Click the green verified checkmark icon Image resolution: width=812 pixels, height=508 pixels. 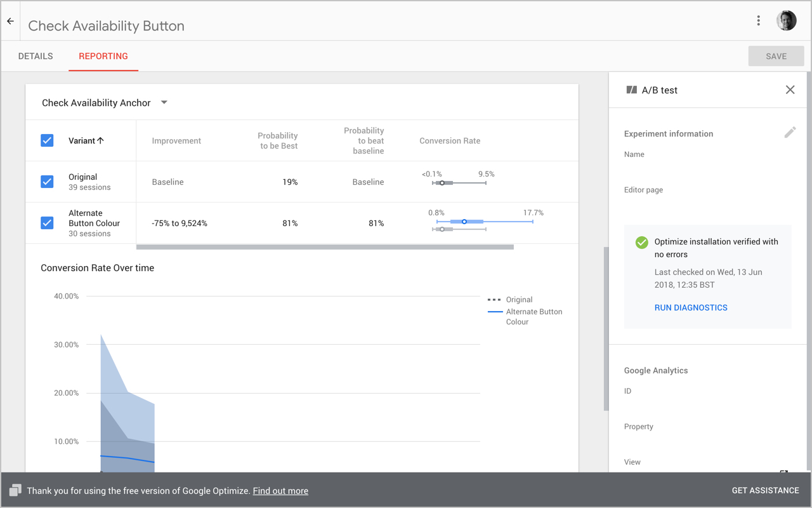(641, 242)
